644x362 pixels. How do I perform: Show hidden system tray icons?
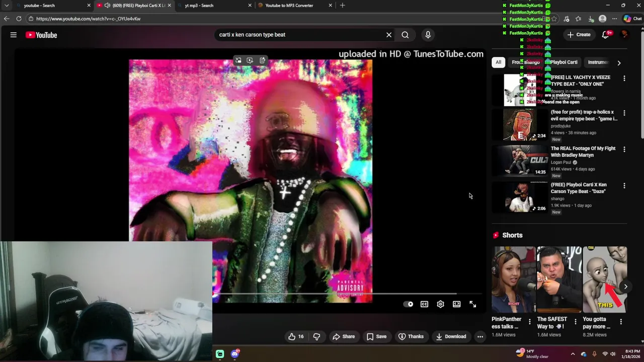coord(573,354)
